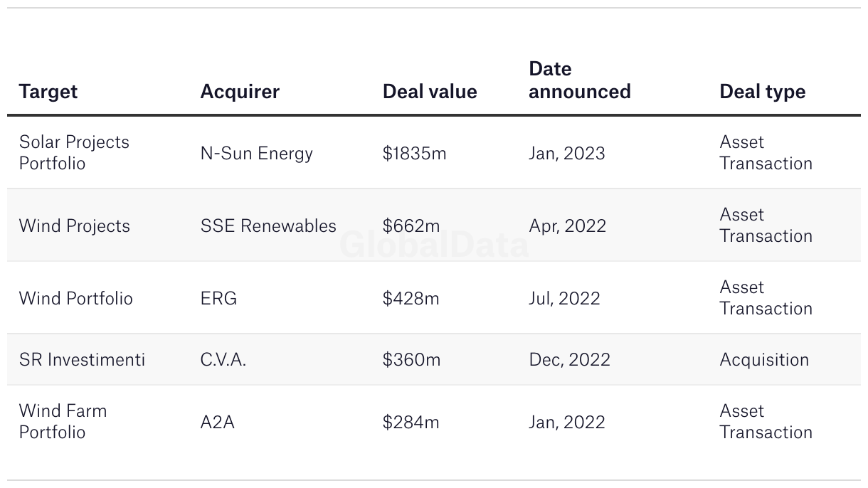Click SSE Renewables in the Acquirer column

[268, 226]
